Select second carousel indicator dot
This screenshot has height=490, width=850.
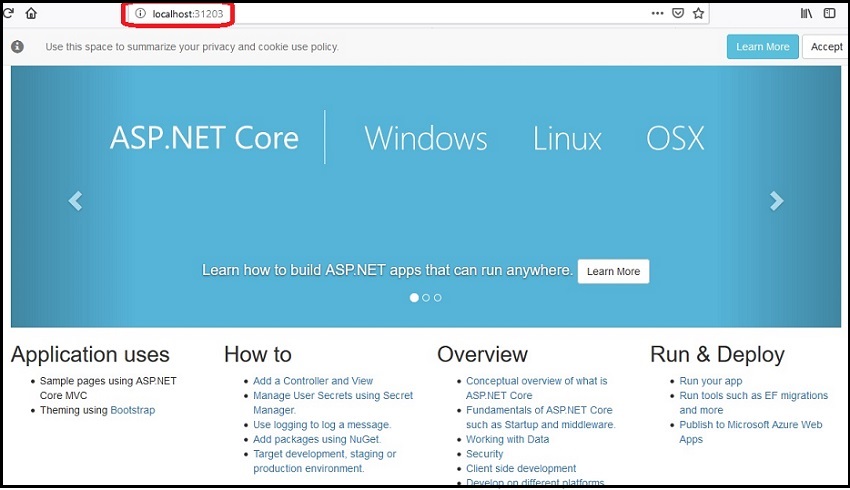tap(426, 298)
